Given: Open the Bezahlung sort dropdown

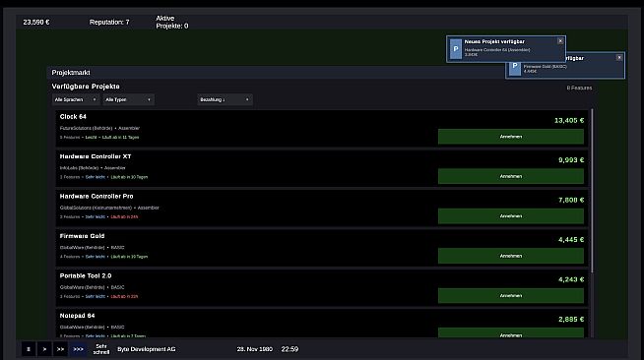Looking at the screenshot, I should point(225,99).
